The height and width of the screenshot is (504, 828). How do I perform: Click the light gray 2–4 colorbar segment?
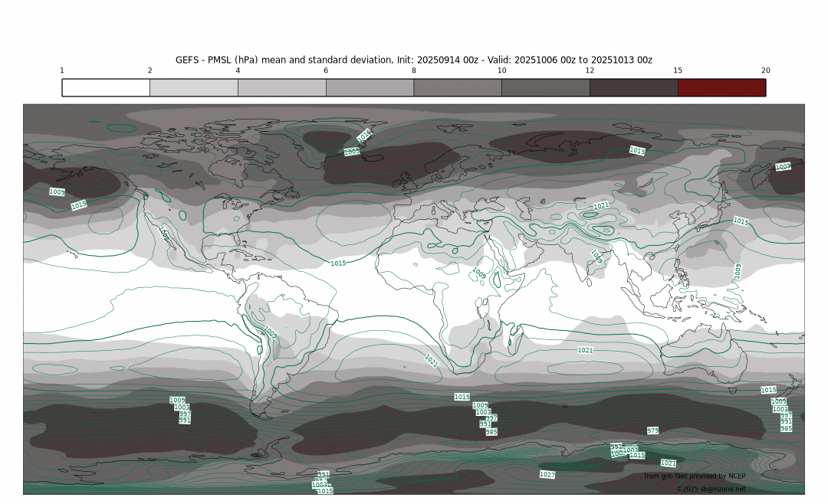(194, 87)
